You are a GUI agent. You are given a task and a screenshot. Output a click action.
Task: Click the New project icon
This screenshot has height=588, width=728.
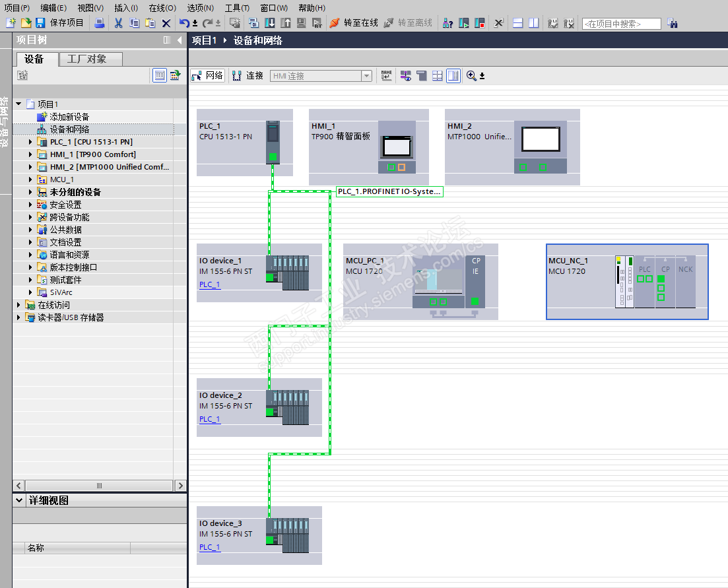tap(11, 23)
